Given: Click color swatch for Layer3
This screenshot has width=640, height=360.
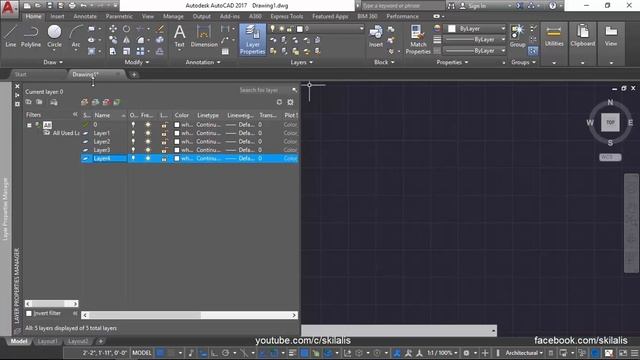Looking at the screenshot, I should (177, 150).
